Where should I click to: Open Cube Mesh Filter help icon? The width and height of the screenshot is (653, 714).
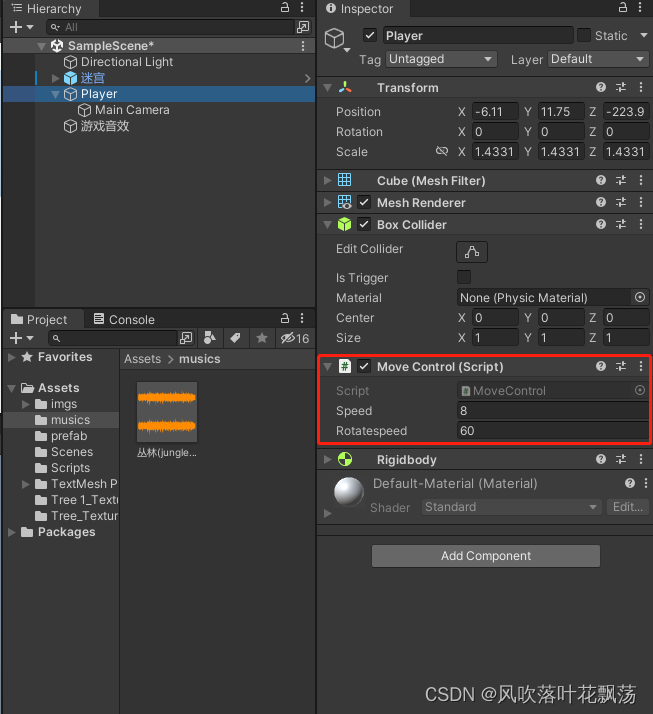pyautogui.click(x=601, y=180)
